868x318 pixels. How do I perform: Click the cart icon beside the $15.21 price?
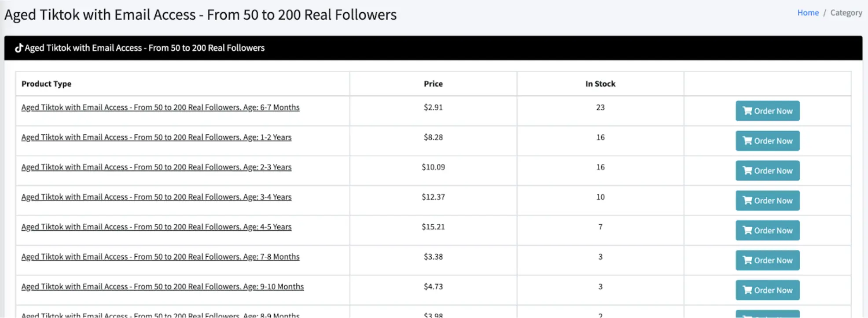[748, 230]
